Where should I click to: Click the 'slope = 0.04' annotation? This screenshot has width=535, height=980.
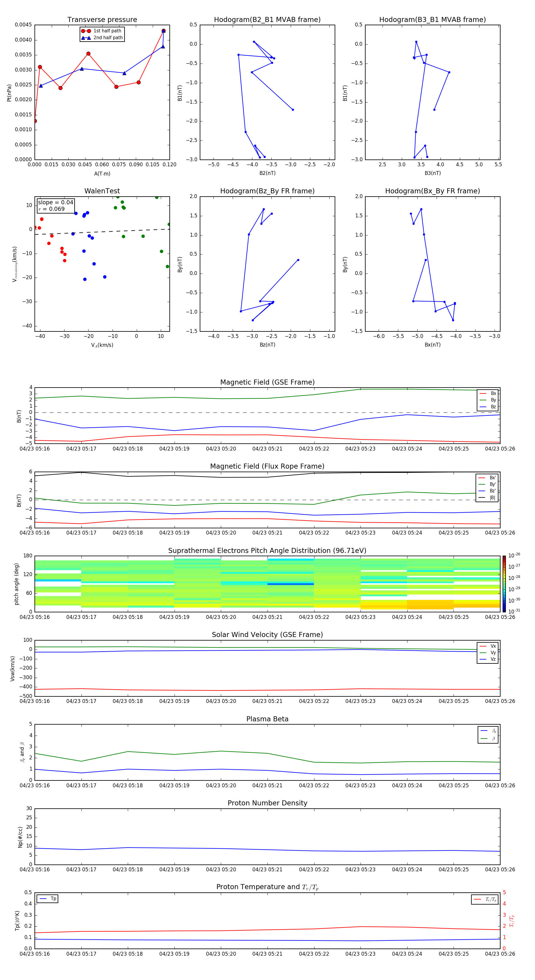point(55,203)
